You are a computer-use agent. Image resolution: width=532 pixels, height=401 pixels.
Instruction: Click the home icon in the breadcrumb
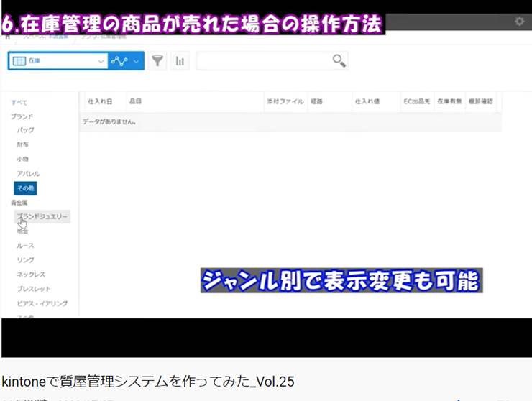pos(7,36)
